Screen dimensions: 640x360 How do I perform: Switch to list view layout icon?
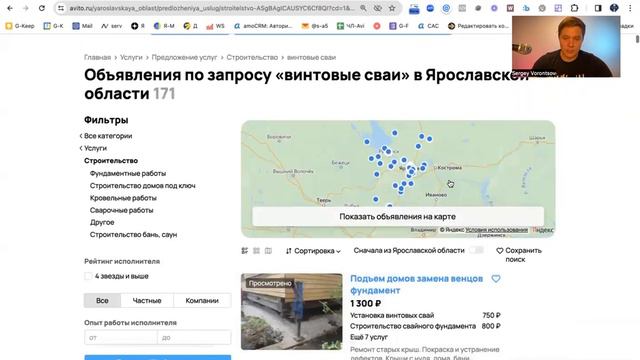click(x=244, y=251)
